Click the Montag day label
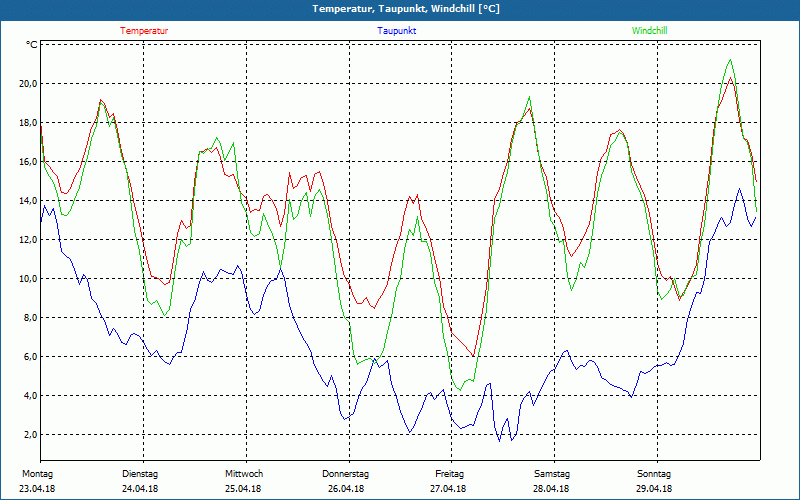The width and height of the screenshot is (800, 500). (x=37, y=474)
